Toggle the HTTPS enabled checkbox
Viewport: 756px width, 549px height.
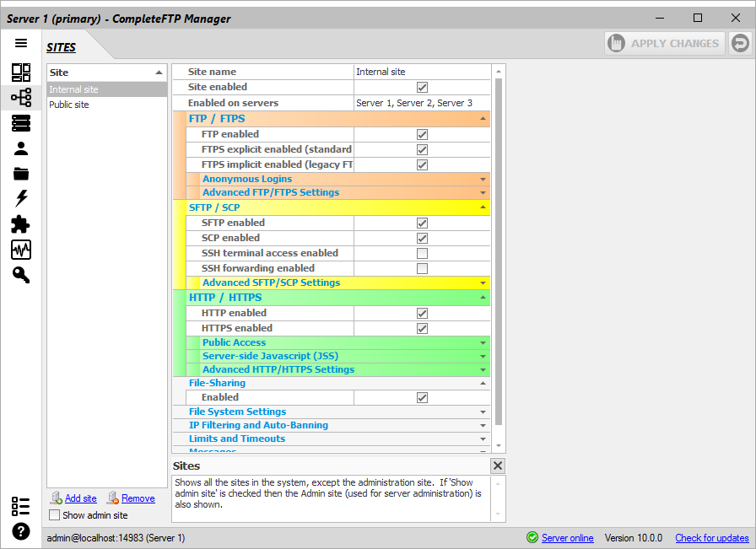(422, 329)
